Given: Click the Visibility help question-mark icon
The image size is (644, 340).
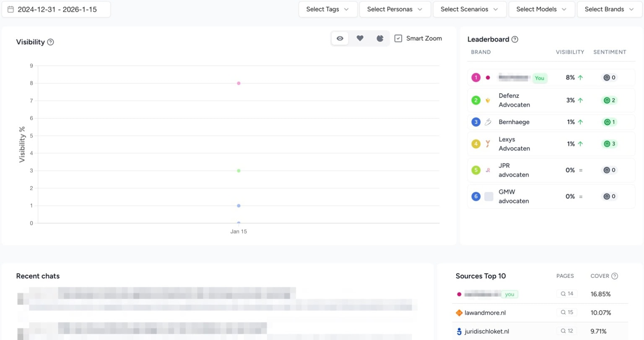Looking at the screenshot, I should pos(50,42).
